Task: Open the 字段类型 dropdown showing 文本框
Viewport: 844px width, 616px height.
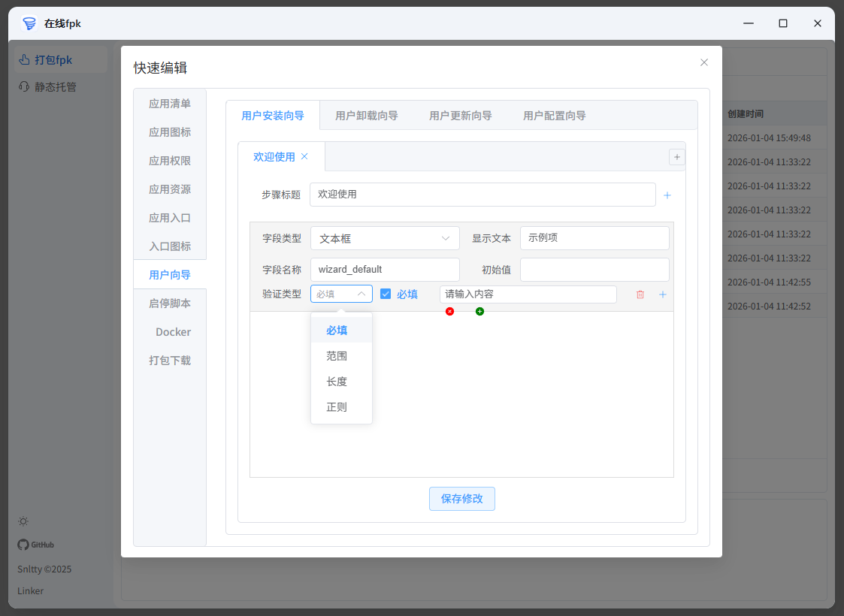Action: [385, 238]
